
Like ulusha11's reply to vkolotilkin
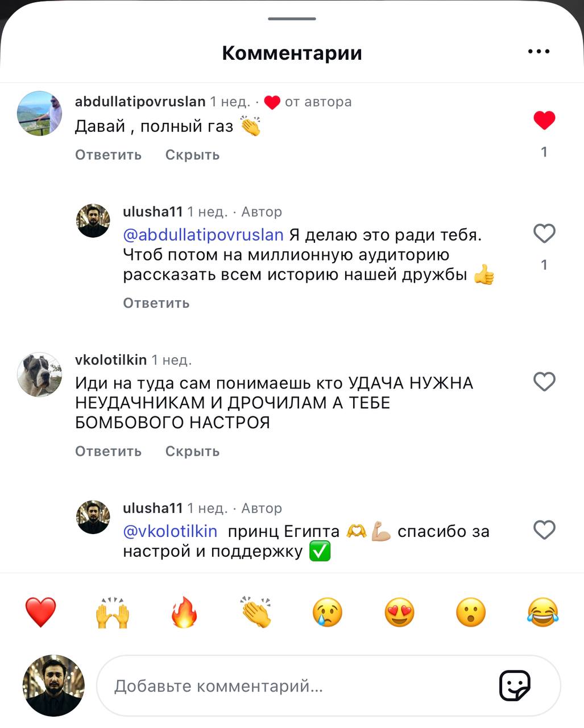point(544,530)
